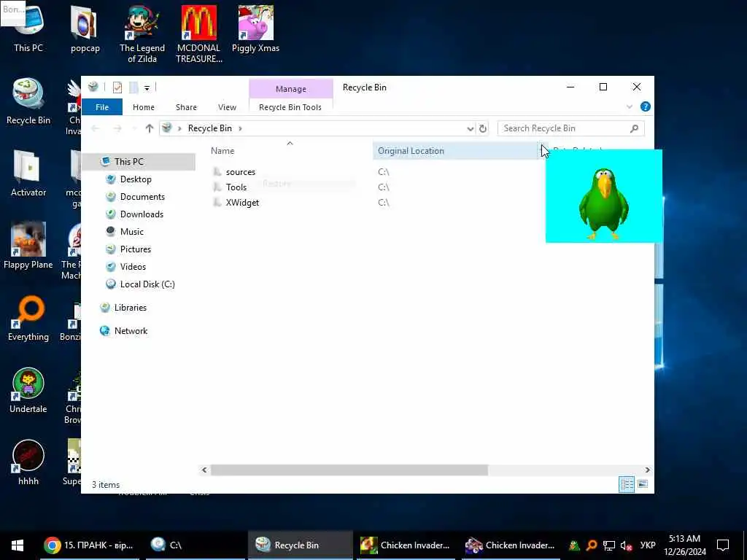
Task: Click the Properties quick access icon
Action: tap(117, 87)
